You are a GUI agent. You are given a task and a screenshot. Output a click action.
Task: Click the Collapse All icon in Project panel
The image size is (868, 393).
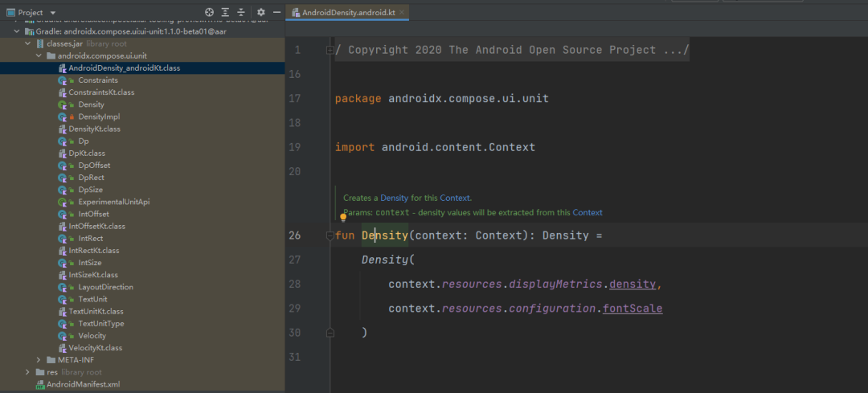240,13
